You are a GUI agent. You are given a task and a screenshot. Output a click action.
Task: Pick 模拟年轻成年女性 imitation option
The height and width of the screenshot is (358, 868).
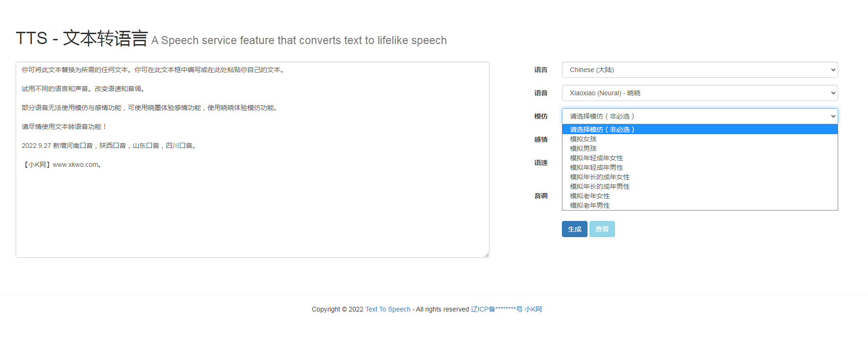(597, 158)
